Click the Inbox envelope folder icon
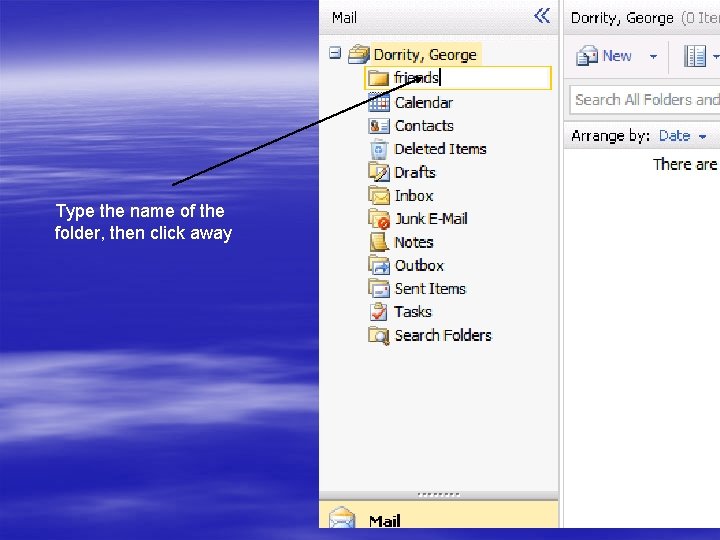The width and height of the screenshot is (720, 540). pyautogui.click(x=379, y=195)
